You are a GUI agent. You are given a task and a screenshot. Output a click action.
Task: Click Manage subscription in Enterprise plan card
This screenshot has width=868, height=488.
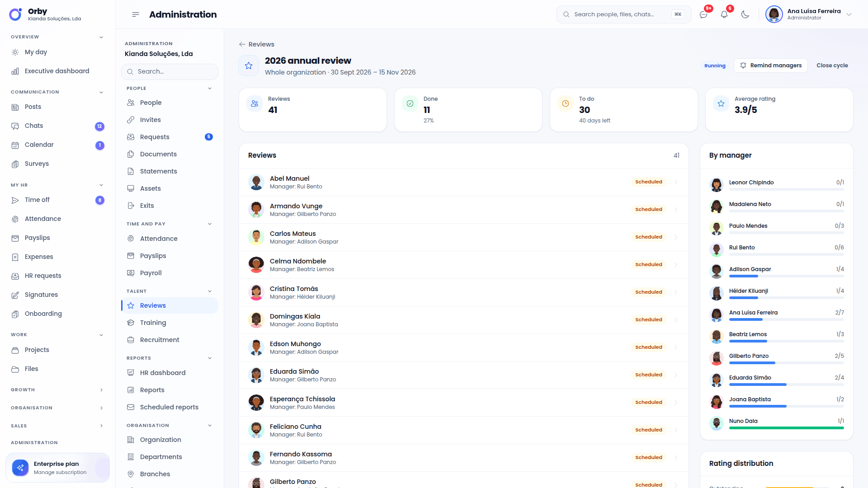[60, 473]
